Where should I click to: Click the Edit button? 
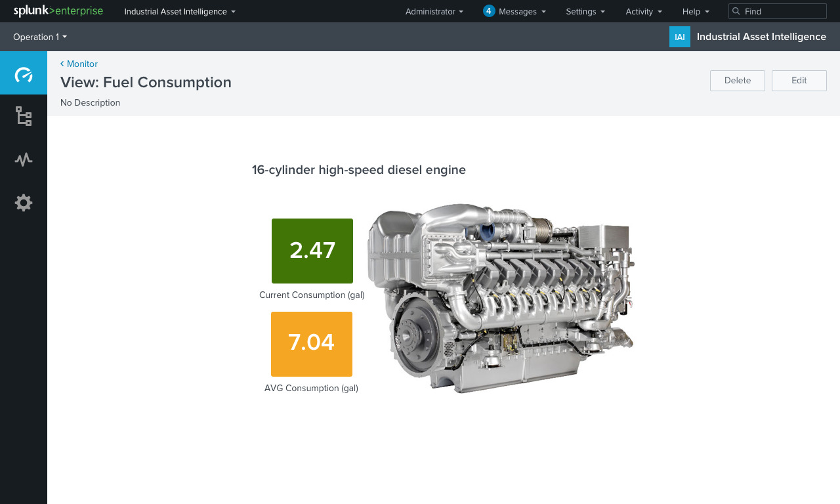[x=799, y=80]
